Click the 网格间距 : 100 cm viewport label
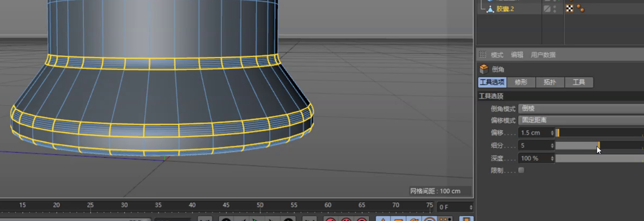The image size is (644, 221). coord(435,191)
